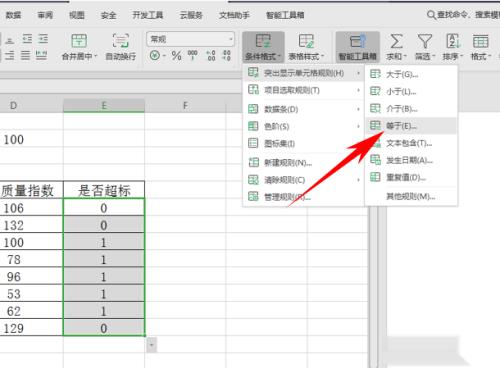Click the paste options icon below the selection
The height and width of the screenshot is (368, 500).
coord(152,345)
